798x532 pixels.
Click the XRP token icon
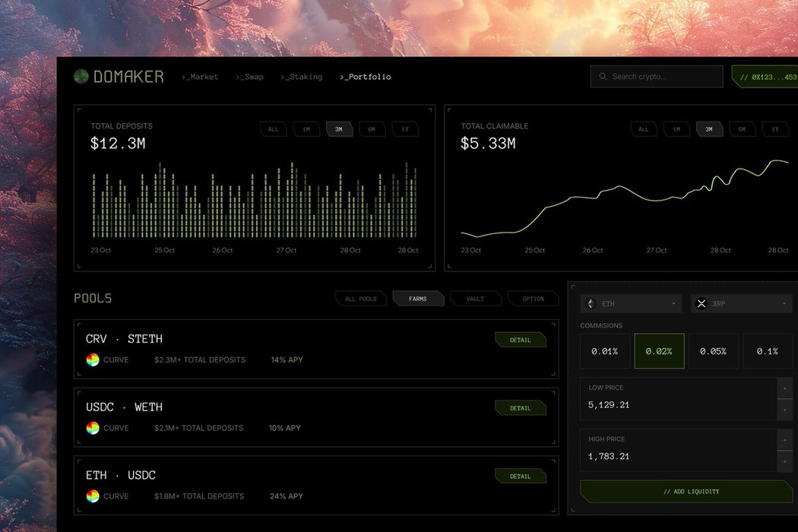701,304
